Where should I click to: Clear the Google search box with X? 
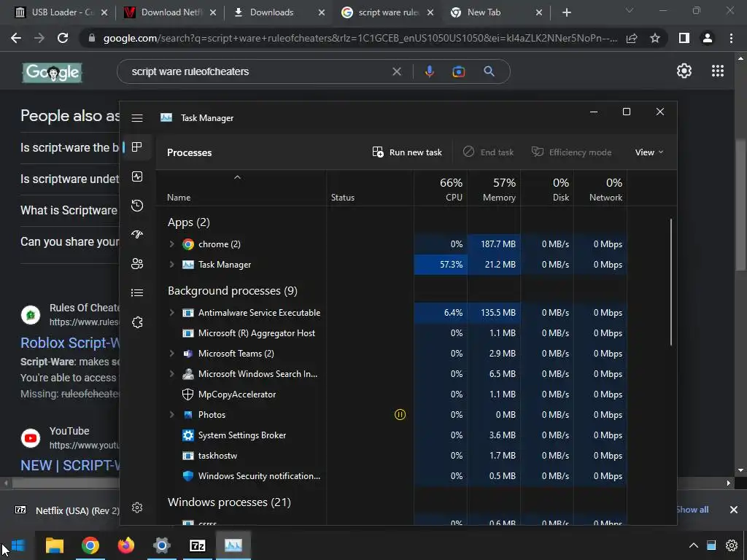tap(396, 72)
